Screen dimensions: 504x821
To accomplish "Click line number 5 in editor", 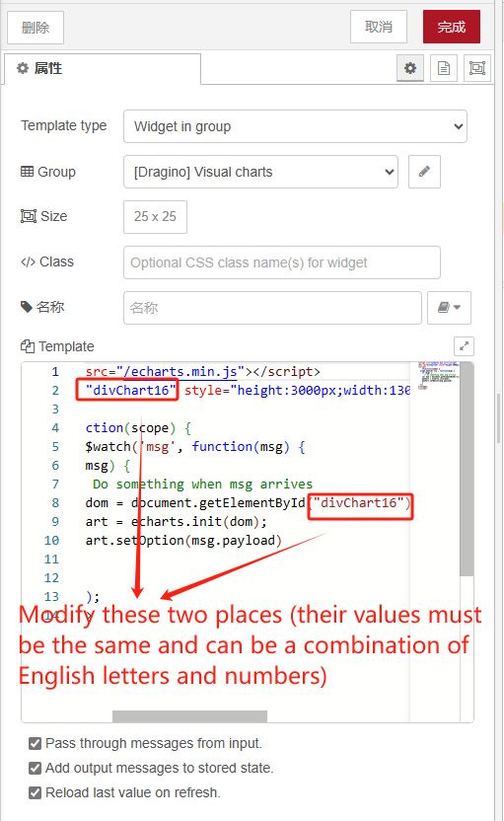I will (55, 447).
